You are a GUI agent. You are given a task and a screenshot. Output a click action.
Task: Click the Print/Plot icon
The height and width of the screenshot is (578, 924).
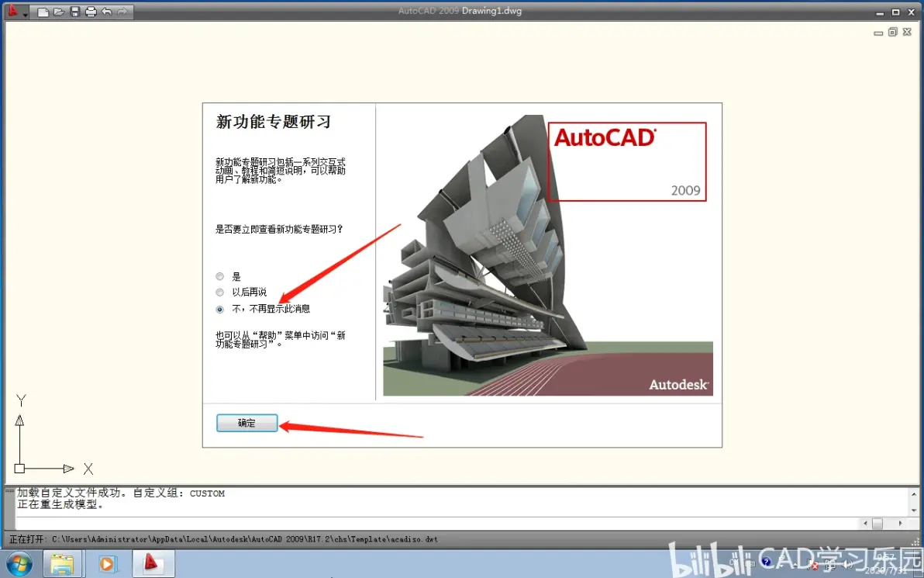click(91, 12)
